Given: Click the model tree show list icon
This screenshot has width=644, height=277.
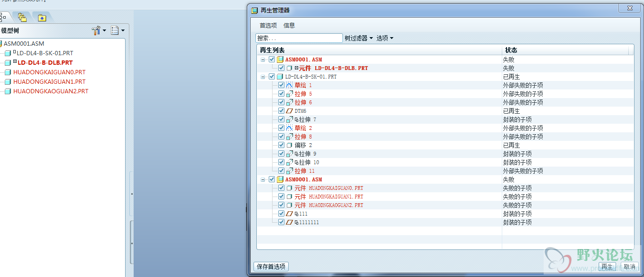Looking at the screenshot, I should click(x=115, y=30).
